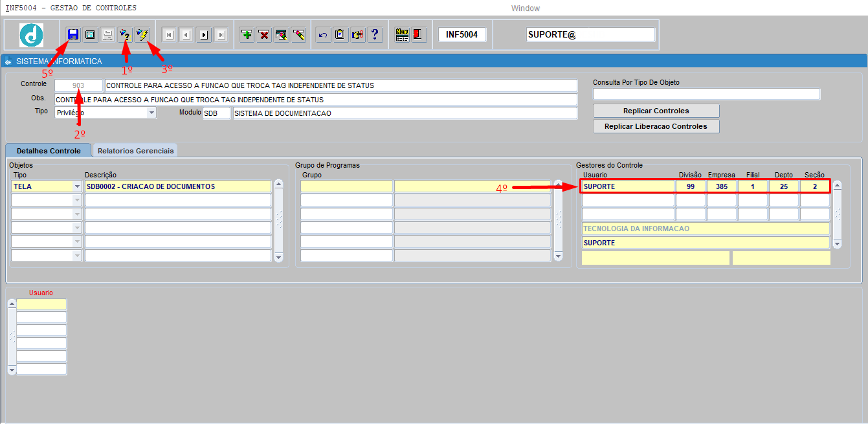Click the round 'd' logo icon

tap(31, 34)
